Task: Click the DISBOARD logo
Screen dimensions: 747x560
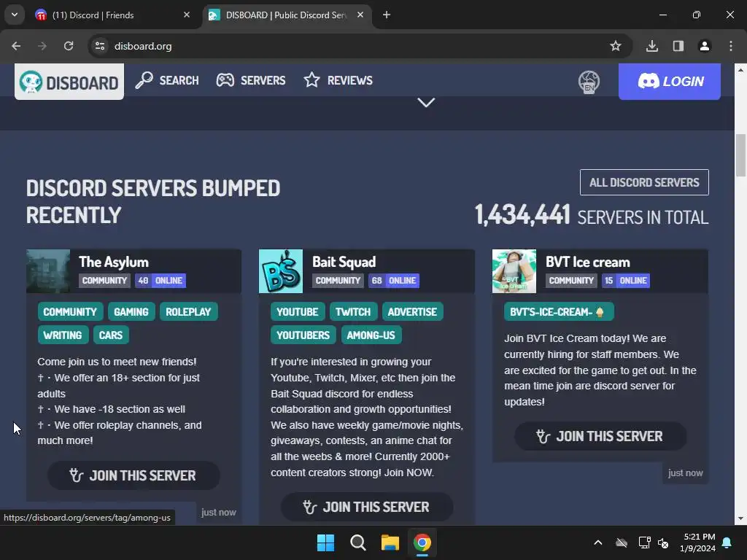Action: point(69,82)
